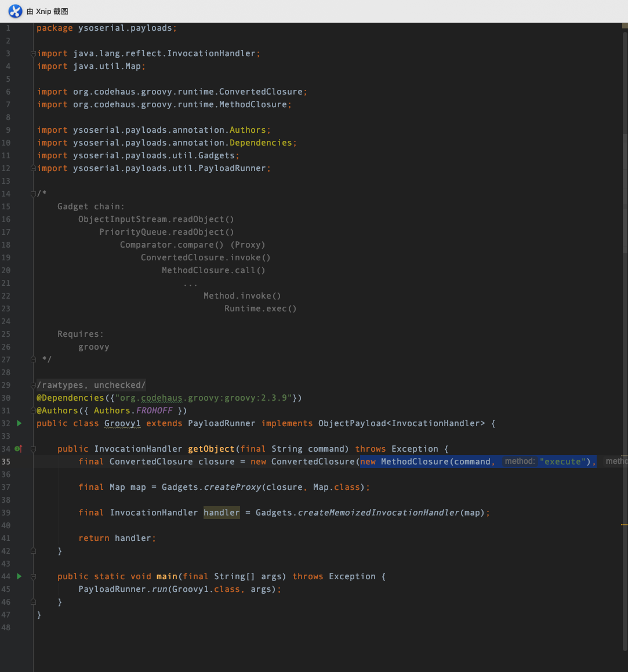Click the Xnip app icon in title bar
Screen dimensions: 628x672
[15, 11]
